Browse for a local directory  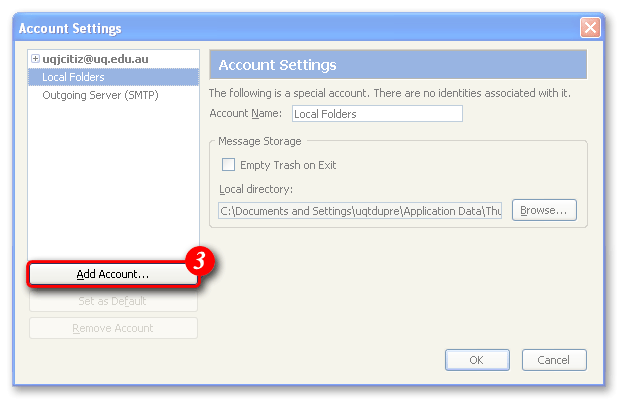click(x=544, y=210)
